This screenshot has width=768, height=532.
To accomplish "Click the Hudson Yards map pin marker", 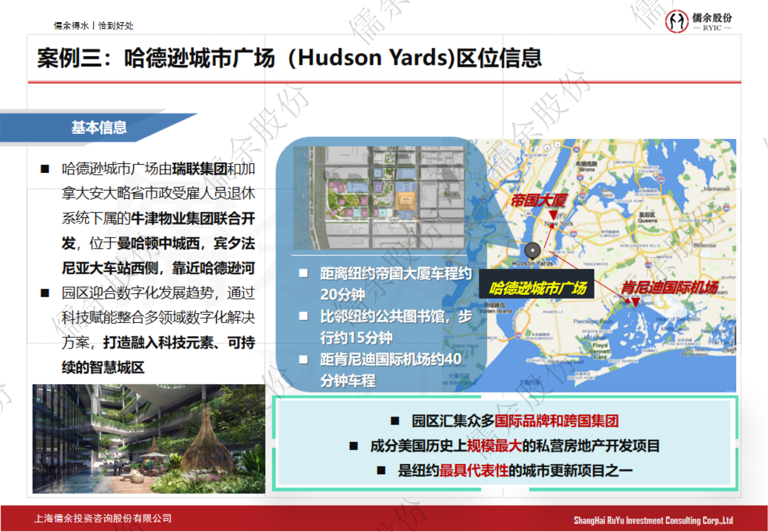I will tap(532, 250).
